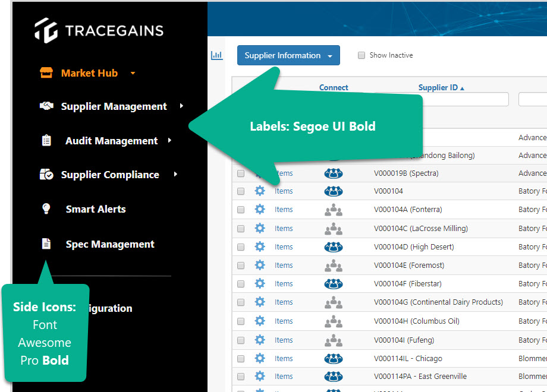Check the box for V000104D (High Desert)
This screenshot has width=547, height=392.
point(241,246)
